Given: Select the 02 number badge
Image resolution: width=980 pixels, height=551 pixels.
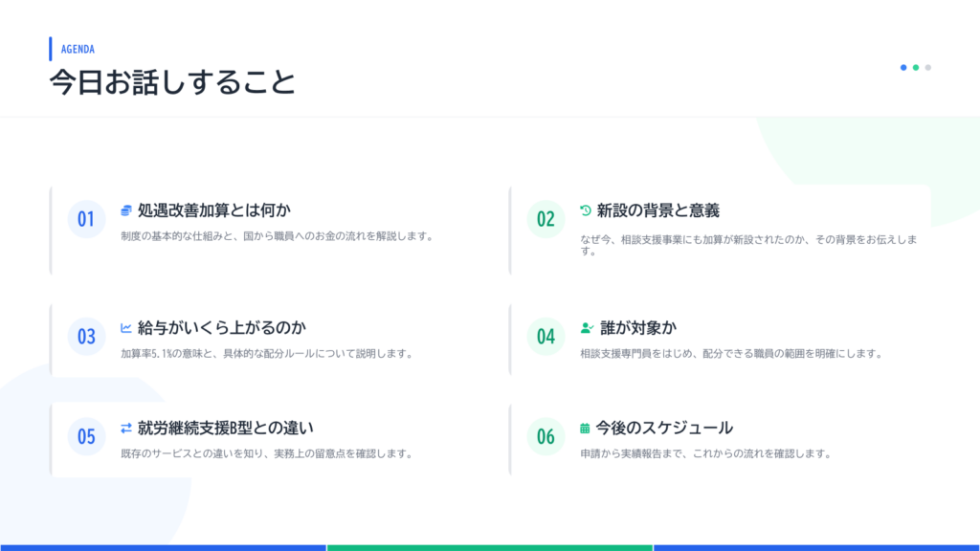Looking at the screenshot, I should [x=546, y=219].
